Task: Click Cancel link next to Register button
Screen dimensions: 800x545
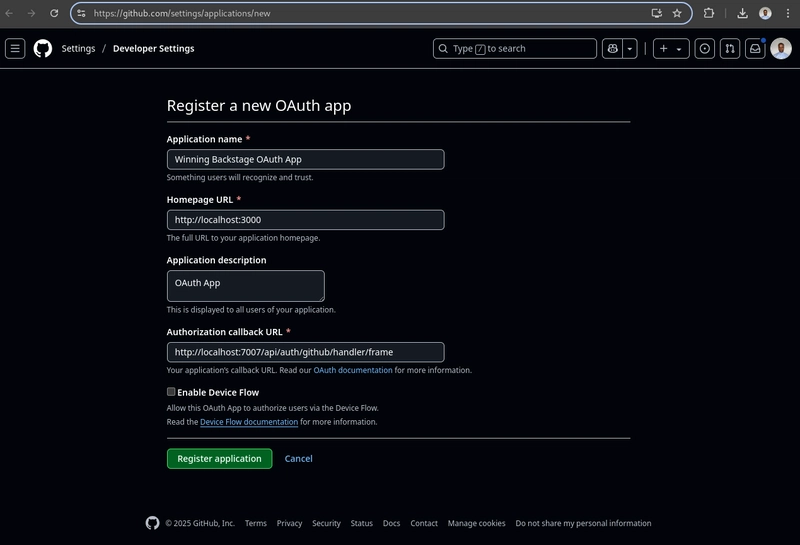Action: (298, 458)
